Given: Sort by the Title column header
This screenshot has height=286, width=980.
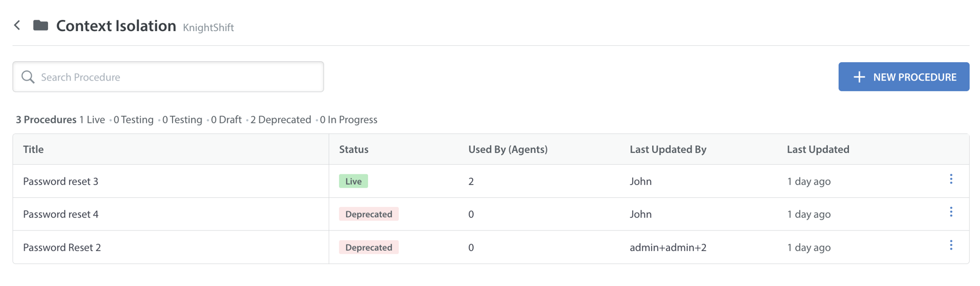Looking at the screenshot, I should click(x=33, y=149).
